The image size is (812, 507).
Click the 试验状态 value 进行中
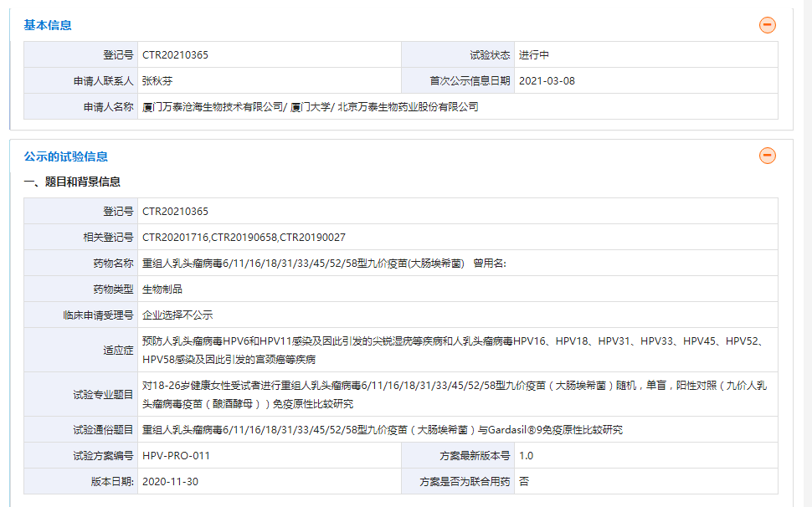(533, 55)
